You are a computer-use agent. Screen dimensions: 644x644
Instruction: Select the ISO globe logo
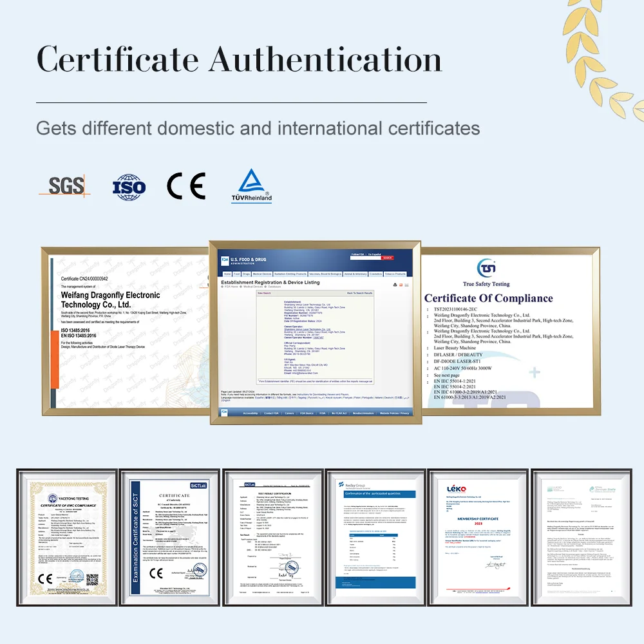pos(129,186)
